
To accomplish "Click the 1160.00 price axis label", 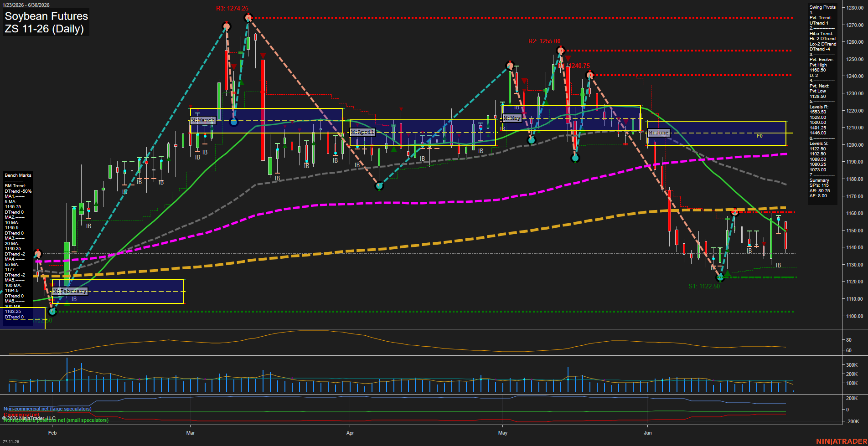I will click(855, 213).
